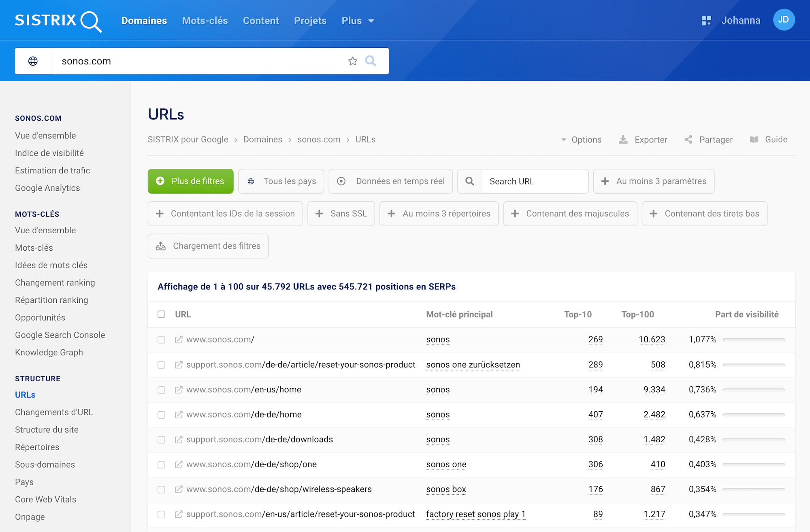Switch to the Mots-clés tab
810x532 pixels.
205,21
